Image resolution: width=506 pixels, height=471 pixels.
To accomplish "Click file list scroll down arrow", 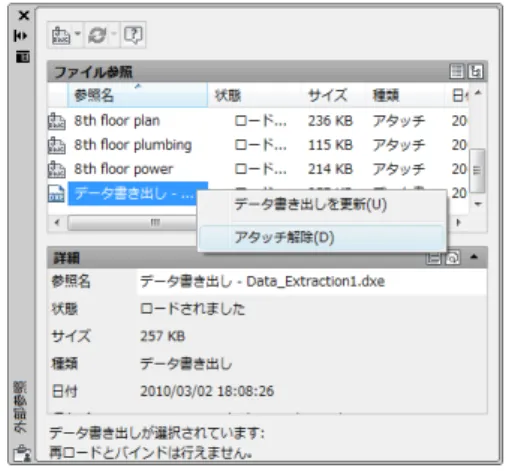I will point(478,204).
